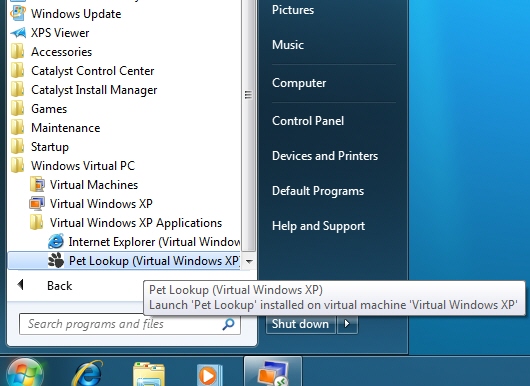Open Virtual Machines folder icon
The image size is (530, 386).
pyautogui.click(x=37, y=185)
